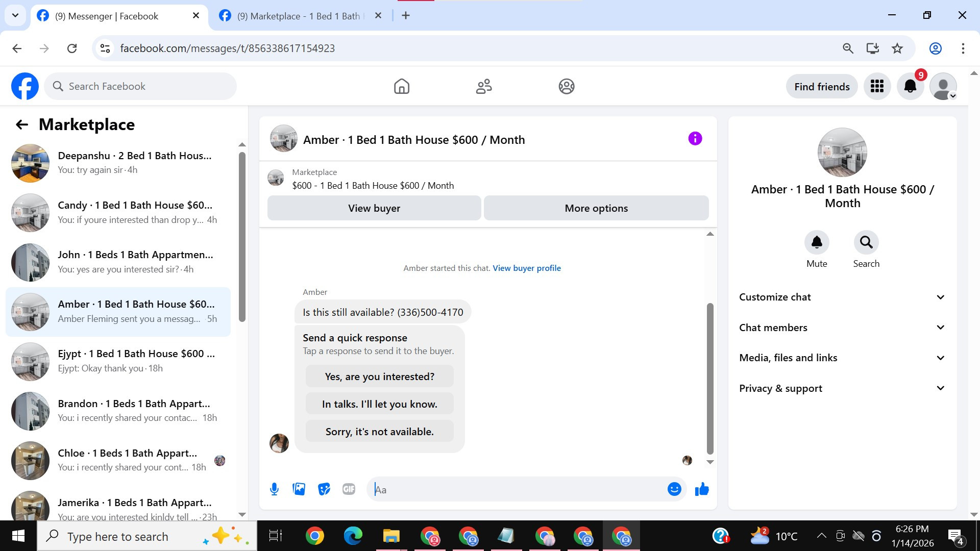The image size is (980, 551).
Task: Attach a photo using image icon
Action: [299, 489]
